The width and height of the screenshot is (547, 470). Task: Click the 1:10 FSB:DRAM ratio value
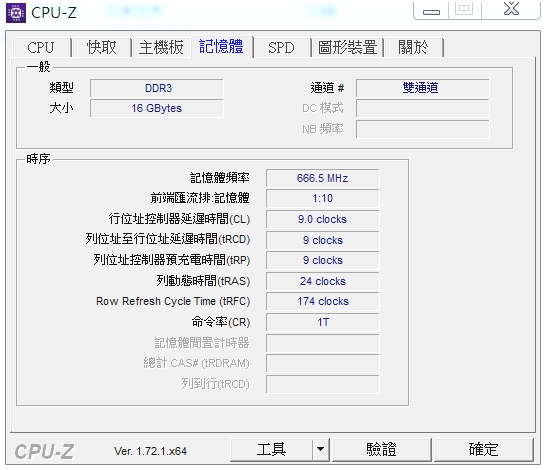323,199
